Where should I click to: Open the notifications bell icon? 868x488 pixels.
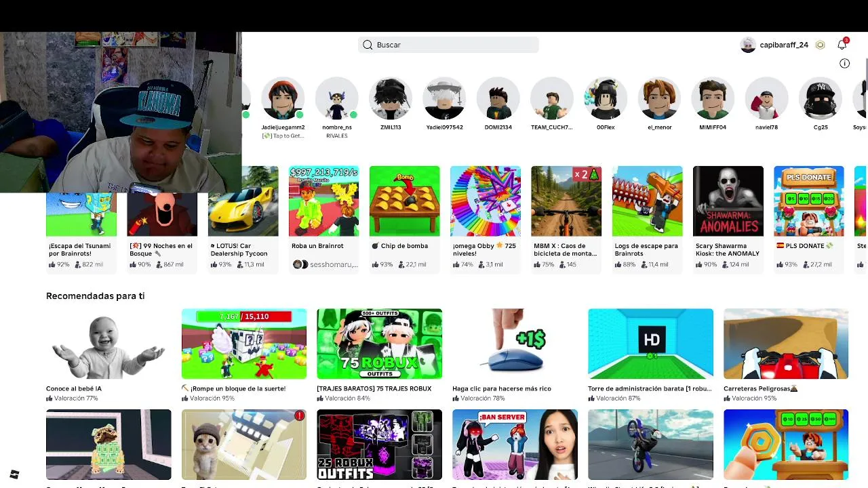[x=842, y=45]
